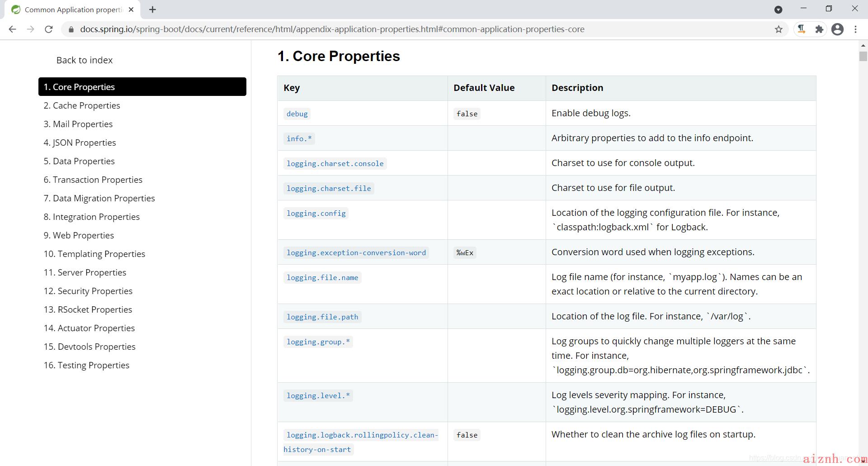This screenshot has width=868, height=466.
Task: Open 3. Mail Properties section
Action: pyautogui.click(x=78, y=124)
